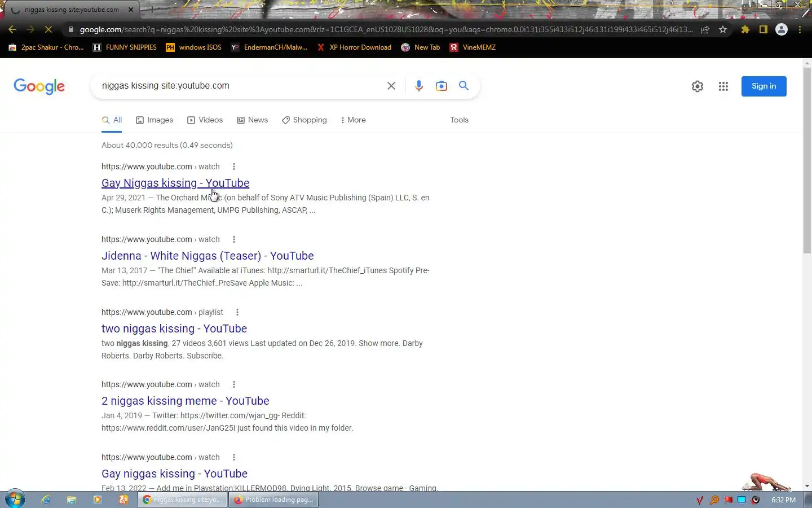Open the FUNNY SNIPPIES bookmark
This screenshot has height=508, width=812.
pyautogui.click(x=125, y=47)
